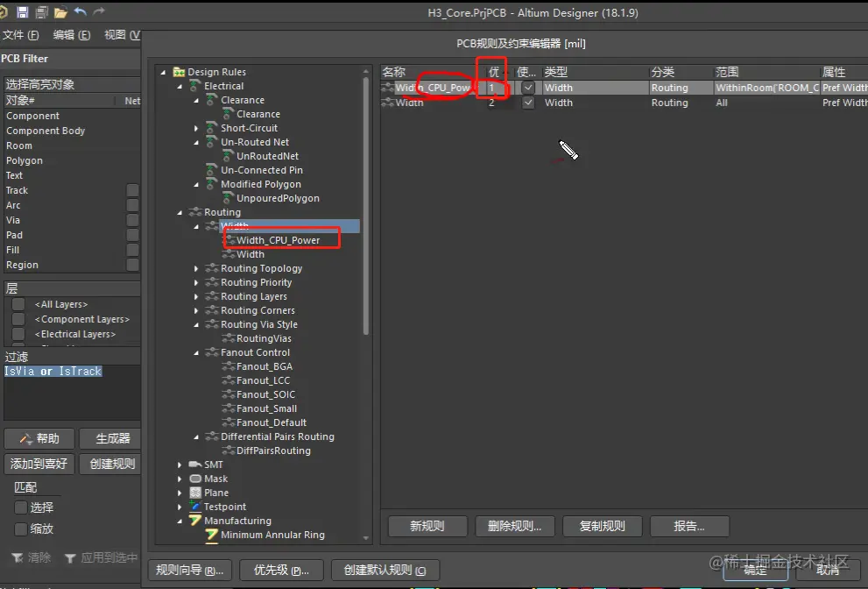Click the Electrical category icon
This screenshot has width=868, height=589.
point(194,85)
